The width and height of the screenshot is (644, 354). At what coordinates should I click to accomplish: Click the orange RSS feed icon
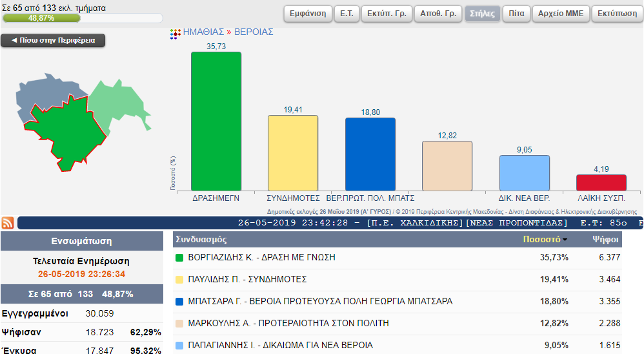pos(8,224)
